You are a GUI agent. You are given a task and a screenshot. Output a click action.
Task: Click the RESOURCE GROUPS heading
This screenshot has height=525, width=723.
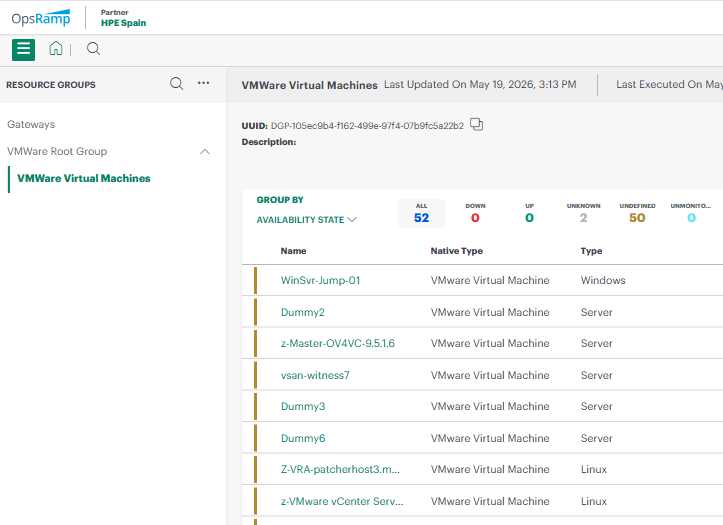pyautogui.click(x=51, y=85)
